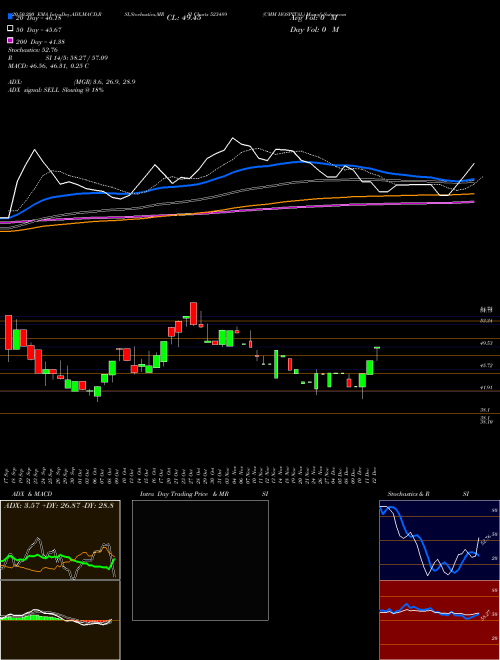This screenshot has height=660, width=500.
Task: Open the red RSI chart panel
Action: tap(439, 620)
